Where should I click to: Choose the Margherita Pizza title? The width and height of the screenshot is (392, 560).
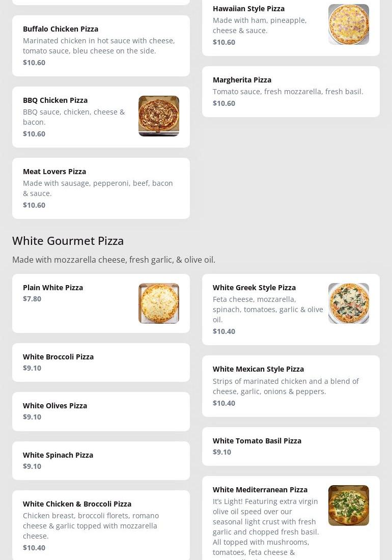click(x=242, y=80)
